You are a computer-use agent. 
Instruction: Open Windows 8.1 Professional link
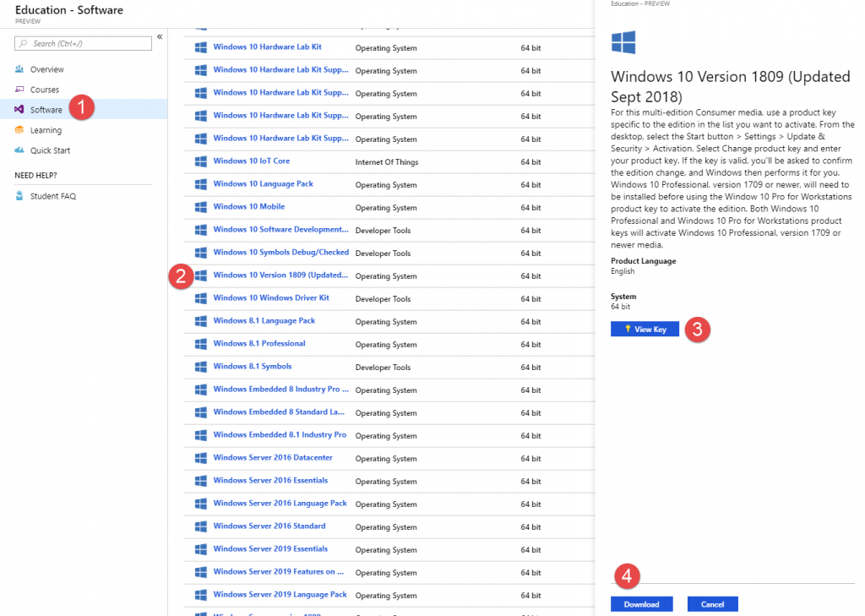259,343
